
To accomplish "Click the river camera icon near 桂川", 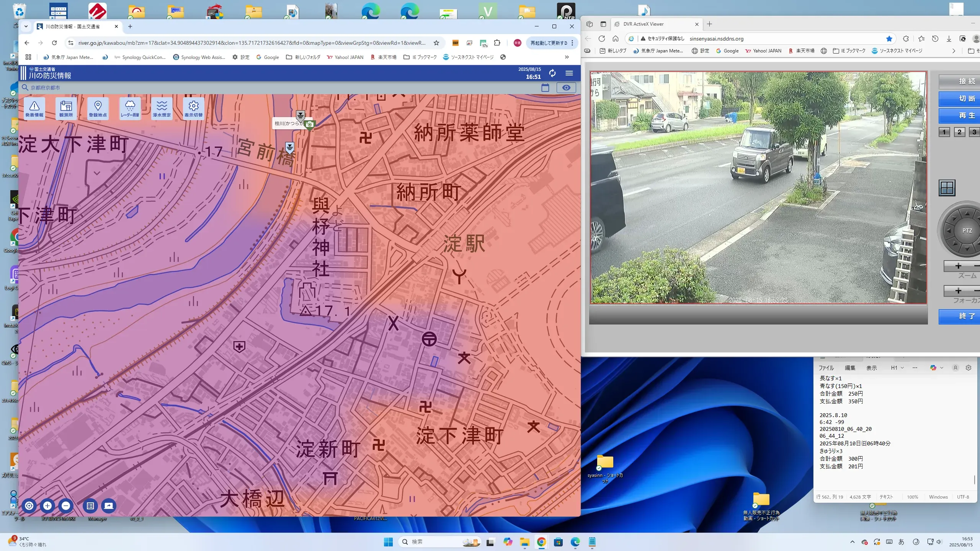I will (x=309, y=124).
